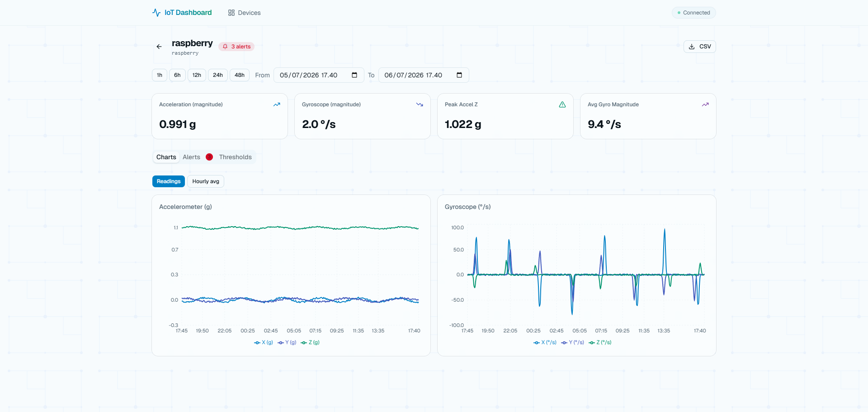Click the From date input field
Screen dimensions: 868x412
[319, 75]
